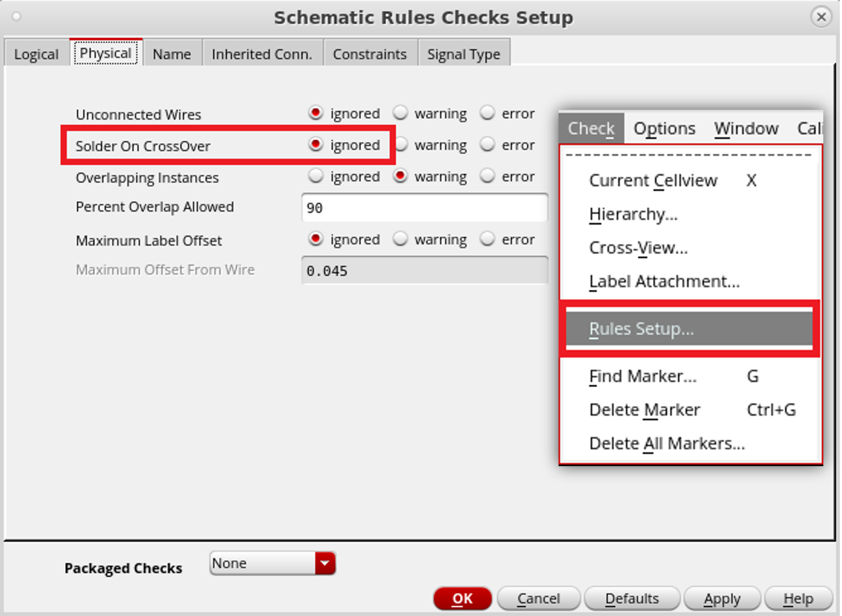The height and width of the screenshot is (616, 842).
Task: Open the Options menu
Action: coord(664,129)
